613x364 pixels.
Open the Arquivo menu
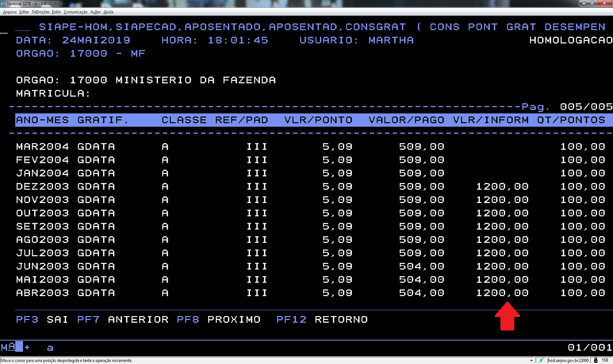[10, 11]
